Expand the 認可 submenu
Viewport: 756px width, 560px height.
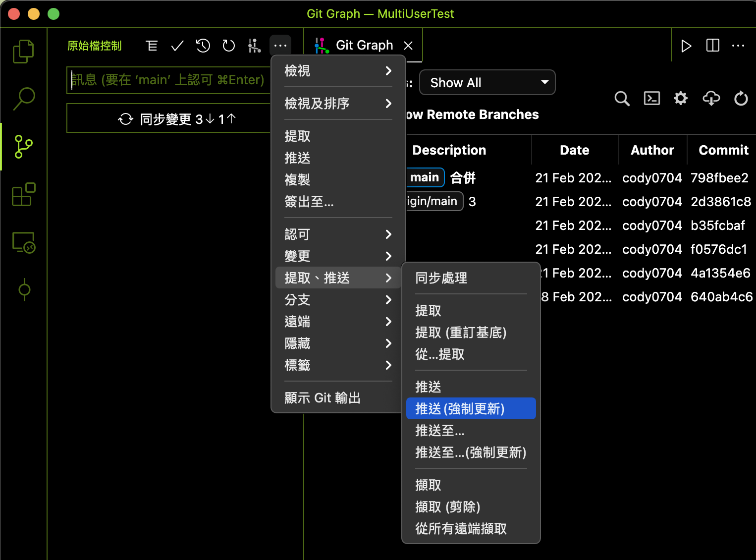point(338,234)
